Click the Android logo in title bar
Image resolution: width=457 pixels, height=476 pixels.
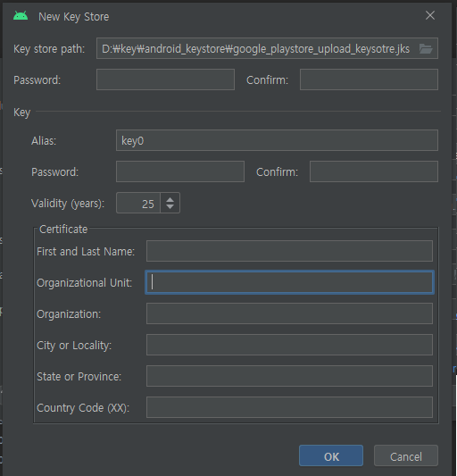pyautogui.click(x=21, y=16)
